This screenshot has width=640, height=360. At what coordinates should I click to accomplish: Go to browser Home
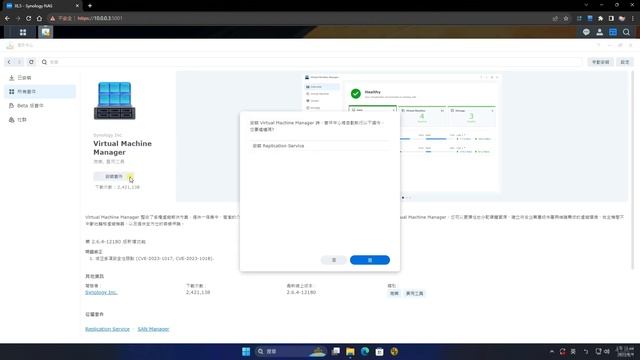coord(39,18)
